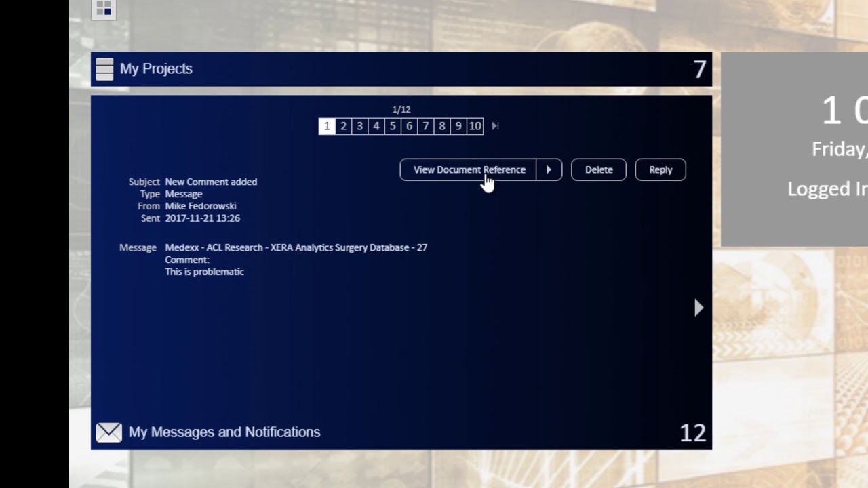Select message page 7
868x488 pixels.
pos(425,126)
